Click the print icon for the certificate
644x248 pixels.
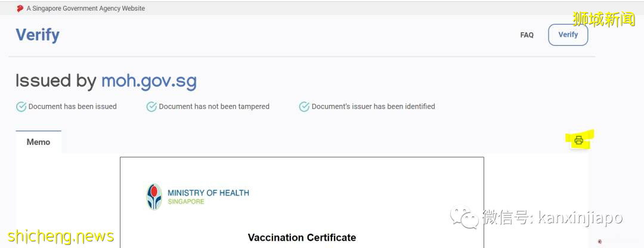(578, 141)
